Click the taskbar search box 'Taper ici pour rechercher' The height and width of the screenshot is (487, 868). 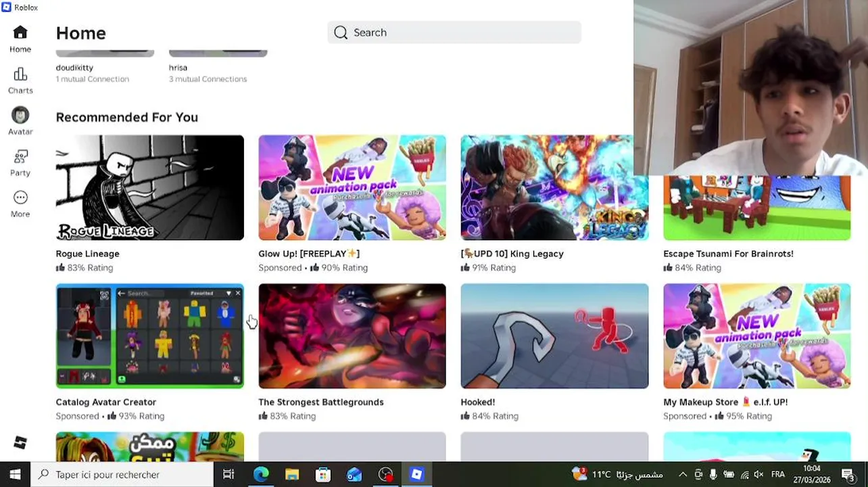coord(123,475)
